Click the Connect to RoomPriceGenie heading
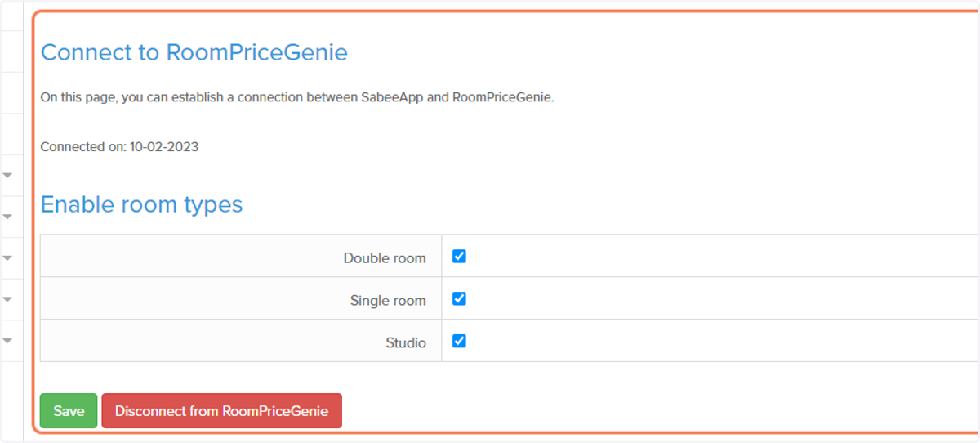The height and width of the screenshot is (443, 980). [x=194, y=52]
